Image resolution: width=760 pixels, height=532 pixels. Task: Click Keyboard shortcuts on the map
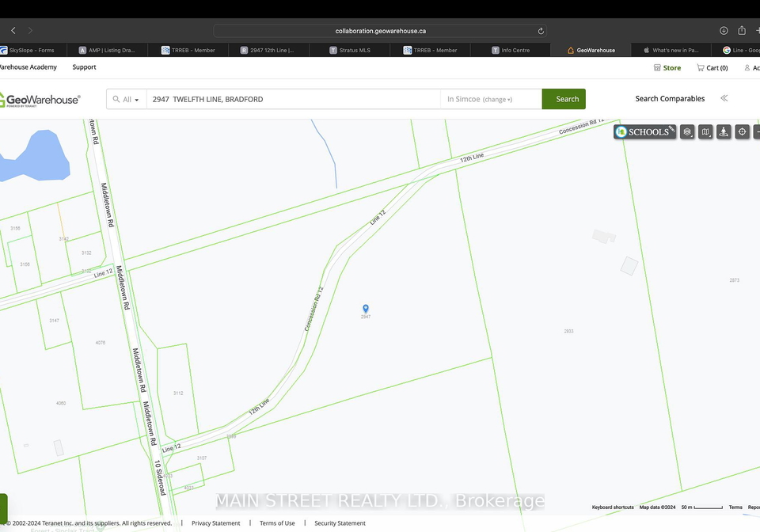point(613,507)
